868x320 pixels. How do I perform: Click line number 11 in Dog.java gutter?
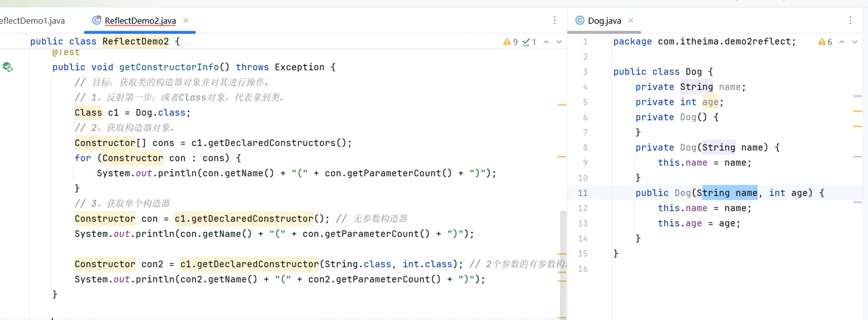point(583,193)
